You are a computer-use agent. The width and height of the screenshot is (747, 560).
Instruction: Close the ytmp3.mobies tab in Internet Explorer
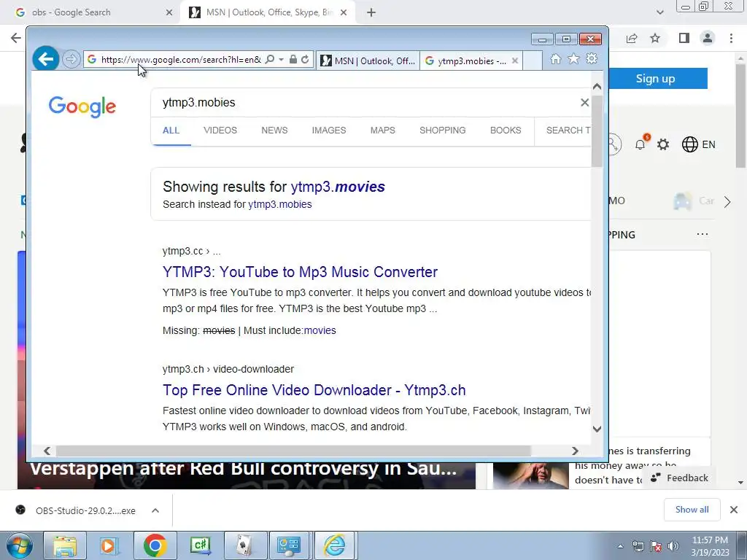(x=514, y=61)
